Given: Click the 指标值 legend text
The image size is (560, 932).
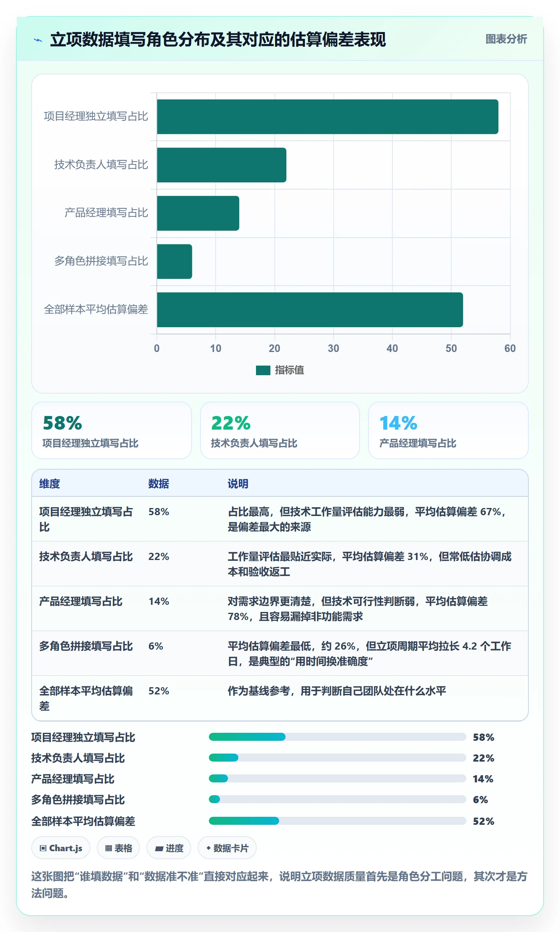Looking at the screenshot, I should pos(289,370).
